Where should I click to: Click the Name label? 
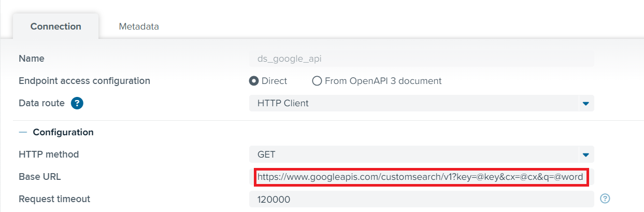tap(32, 59)
